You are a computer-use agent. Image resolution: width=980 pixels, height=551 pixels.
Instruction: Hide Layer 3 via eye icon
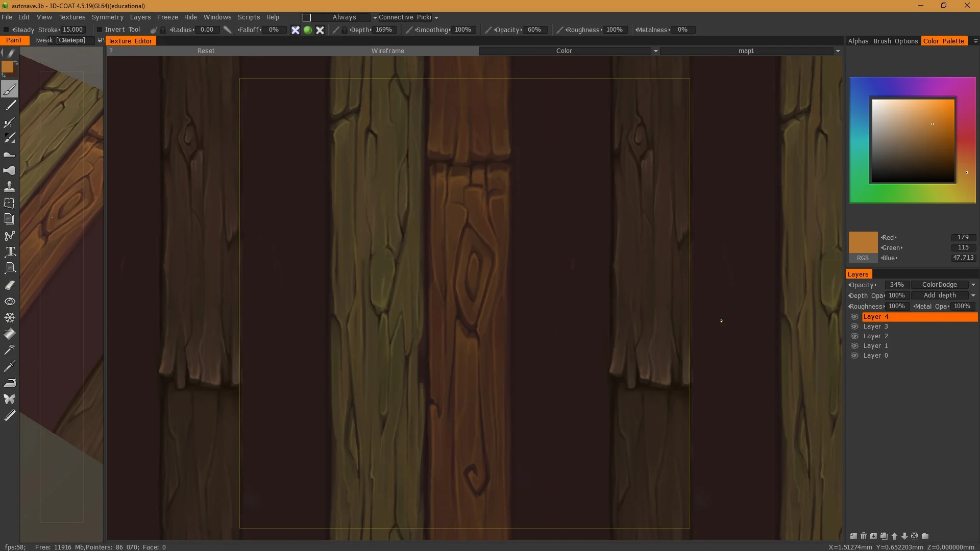[854, 327]
